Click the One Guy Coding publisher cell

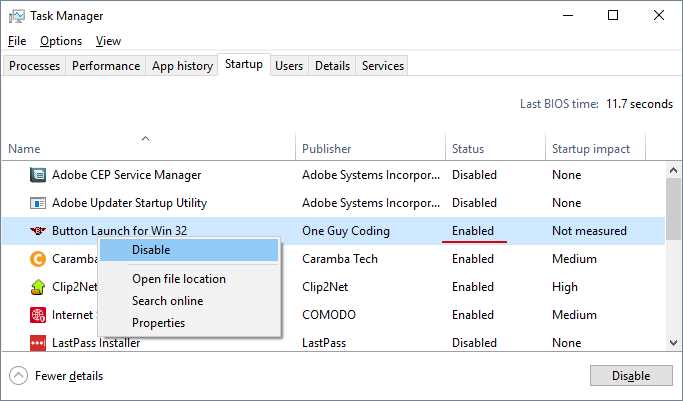point(346,231)
